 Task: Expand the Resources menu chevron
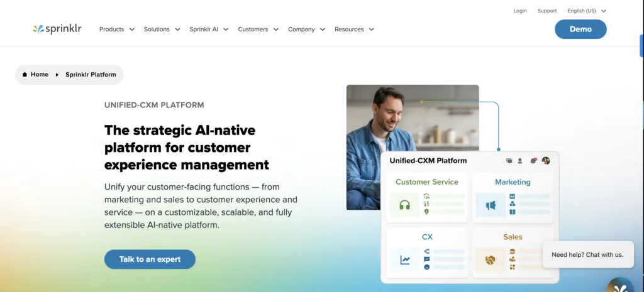pos(371,30)
